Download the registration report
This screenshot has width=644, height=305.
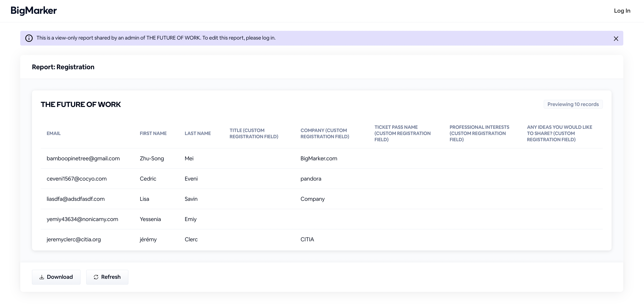(56, 277)
